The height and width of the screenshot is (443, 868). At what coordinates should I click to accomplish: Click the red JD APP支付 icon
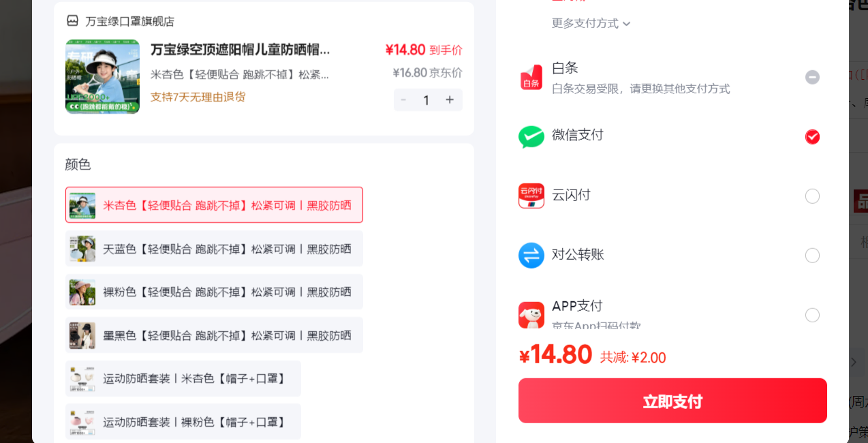click(x=531, y=315)
